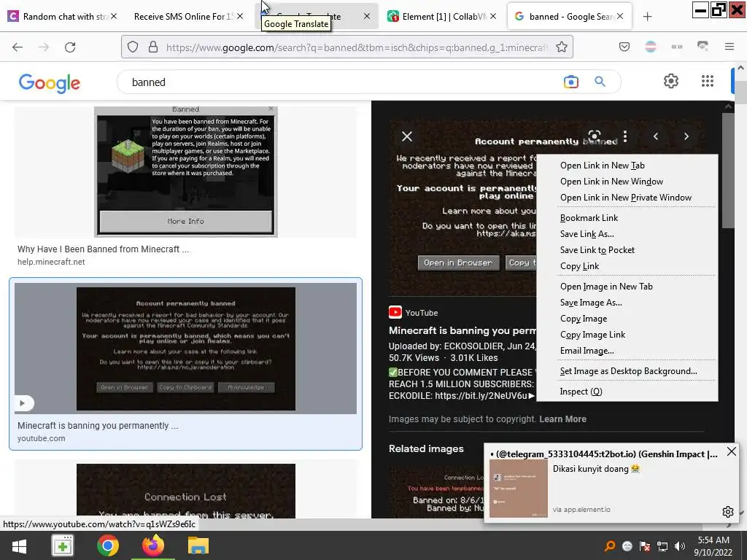Select Save Link to Pocket
This screenshot has width=747, height=560.
tap(597, 250)
